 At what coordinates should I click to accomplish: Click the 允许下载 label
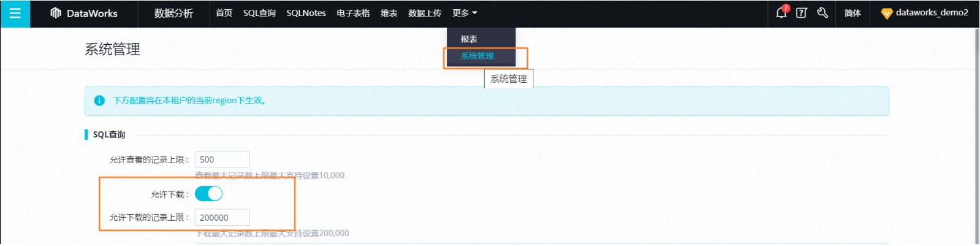tap(170, 194)
